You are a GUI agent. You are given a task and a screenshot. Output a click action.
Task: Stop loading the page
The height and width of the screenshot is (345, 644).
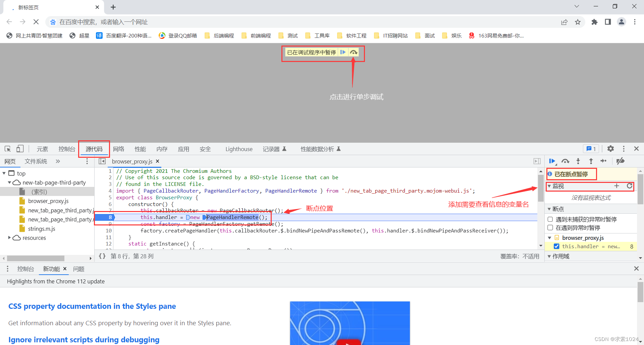click(36, 22)
